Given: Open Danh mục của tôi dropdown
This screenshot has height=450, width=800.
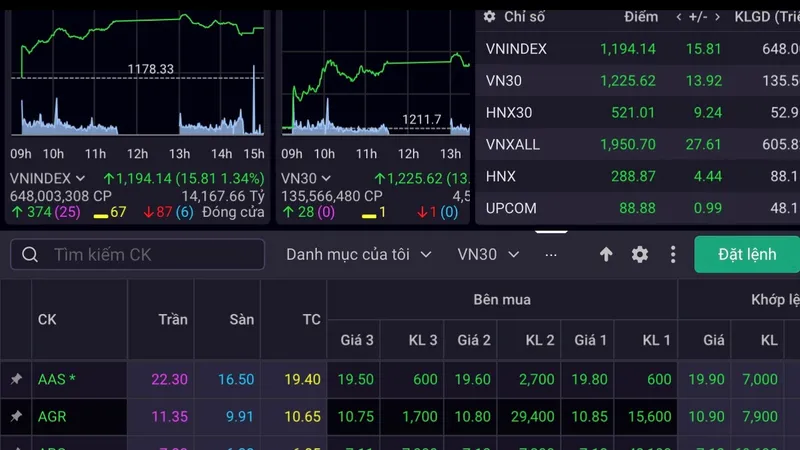Looking at the screenshot, I should pos(359,254).
